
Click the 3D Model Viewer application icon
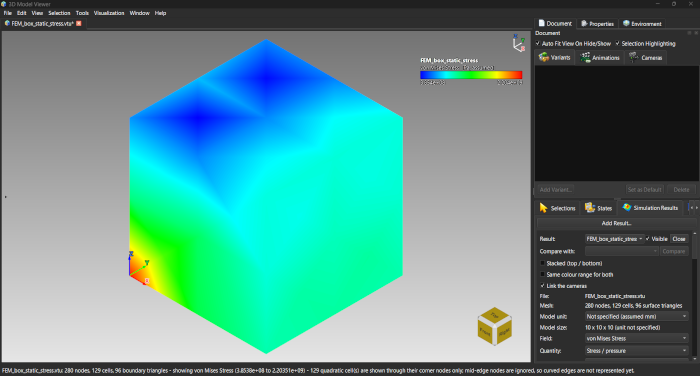pyautogui.click(x=4, y=4)
